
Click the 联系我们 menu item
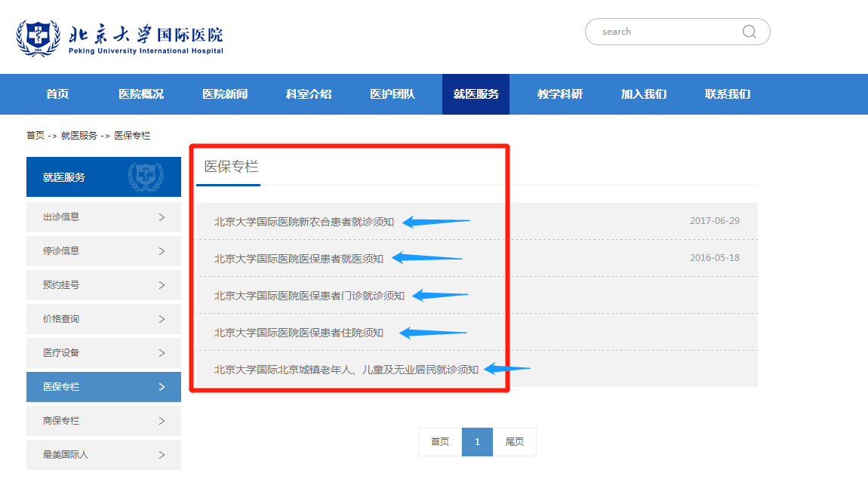[728, 94]
